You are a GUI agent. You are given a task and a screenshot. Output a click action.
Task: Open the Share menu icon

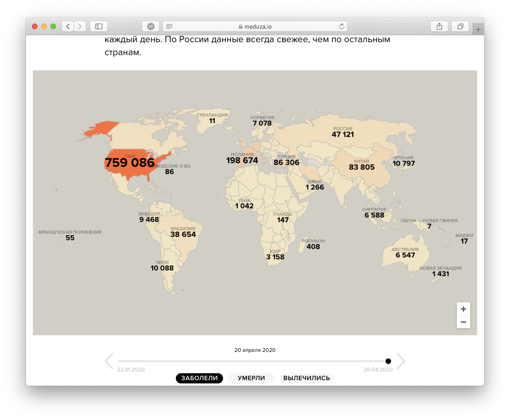tap(439, 26)
